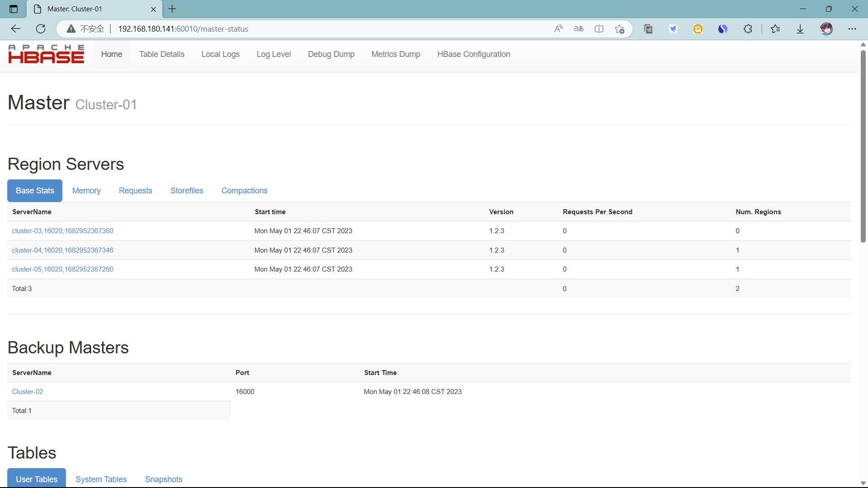The image size is (868, 488).
Task: Select the Master: Cluster-01 browser tab
Action: click(94, 9)
